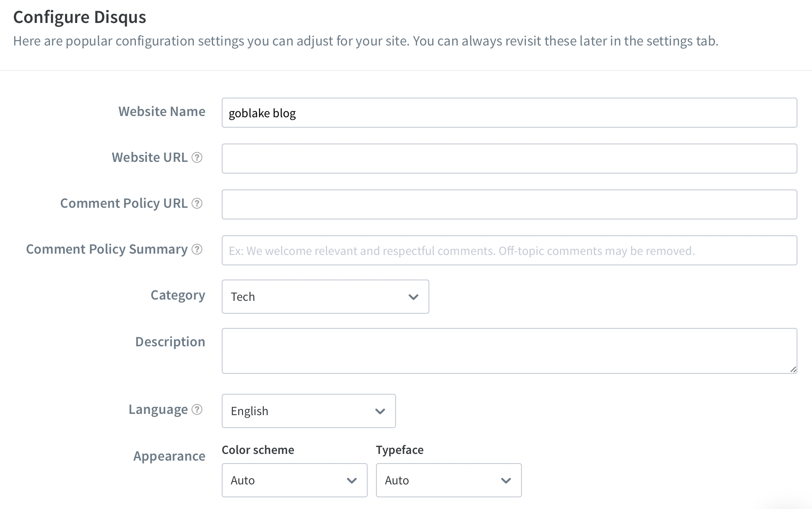Click the Website Name field containing goblake blog

point(509,113)
